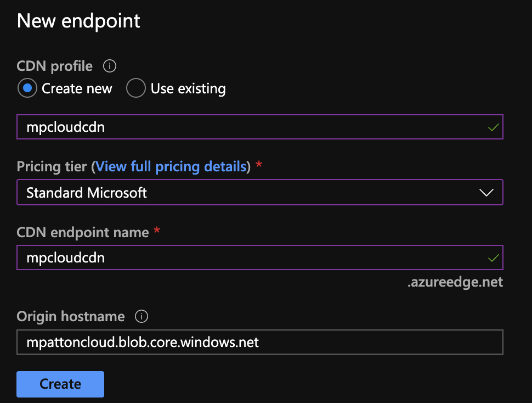Viewport: 532px width, 403px height.
Task: Click the down chevron arrow of Pricing tier
Action: (x=486, y=193)
